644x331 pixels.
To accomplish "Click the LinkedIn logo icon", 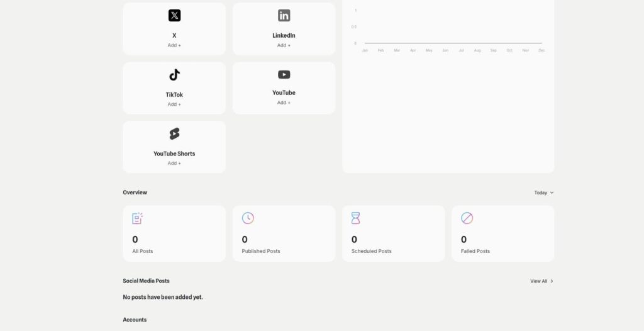I will 284,16.
